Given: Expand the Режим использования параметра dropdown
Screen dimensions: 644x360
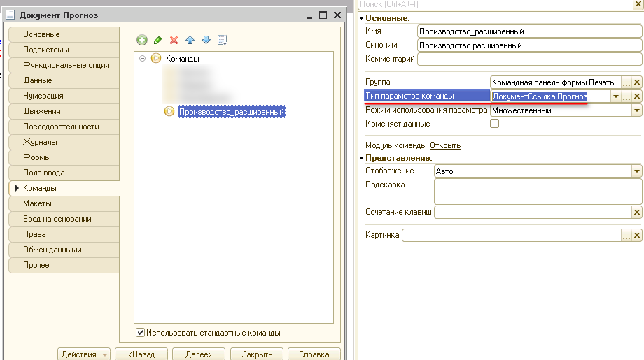Looking at the screenshot, I should pos(637,110).
